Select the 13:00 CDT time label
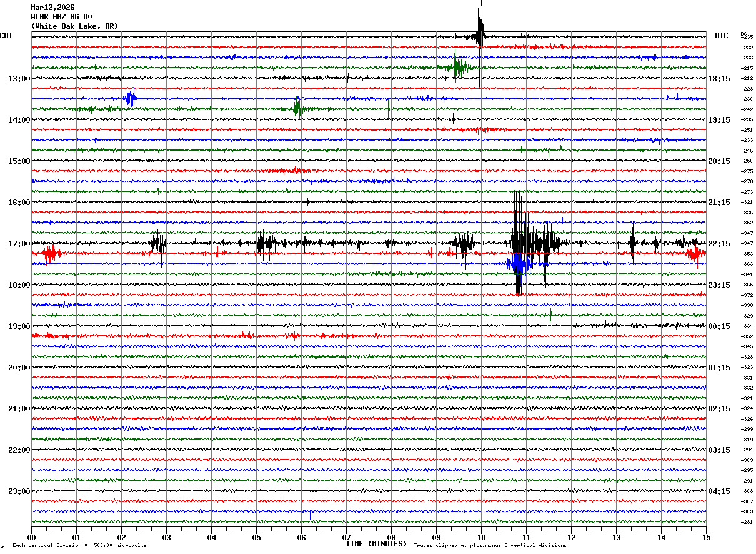756x554 pixels. [x=19, y=79]
